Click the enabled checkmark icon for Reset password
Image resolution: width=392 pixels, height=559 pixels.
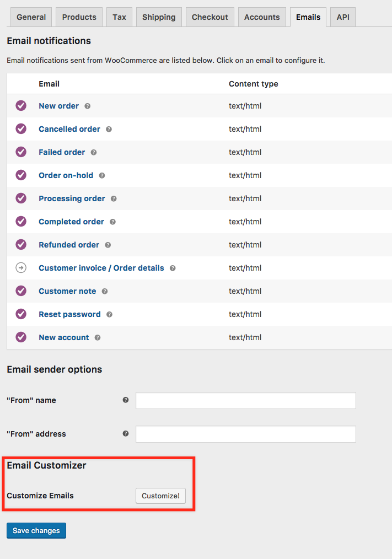coord(21,314)
